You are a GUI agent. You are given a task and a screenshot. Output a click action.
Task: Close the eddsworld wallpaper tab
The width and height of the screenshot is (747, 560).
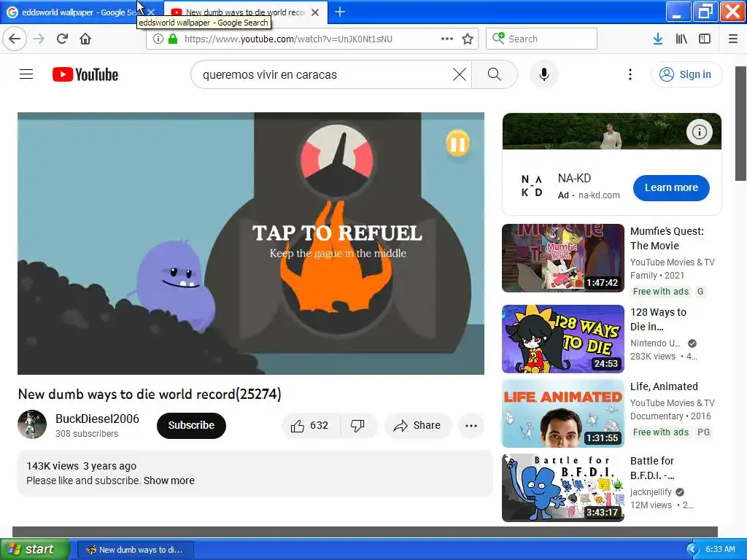151,12
